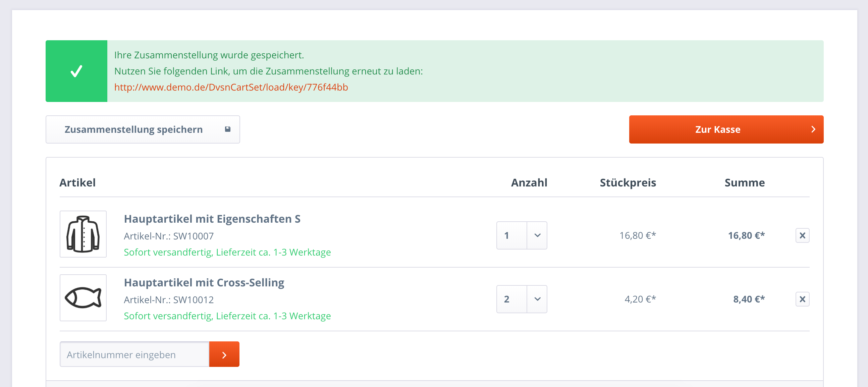Remove Hauptartikel mit Eigenschaften S from the cart
868x387 pixels.
(802, 235)
